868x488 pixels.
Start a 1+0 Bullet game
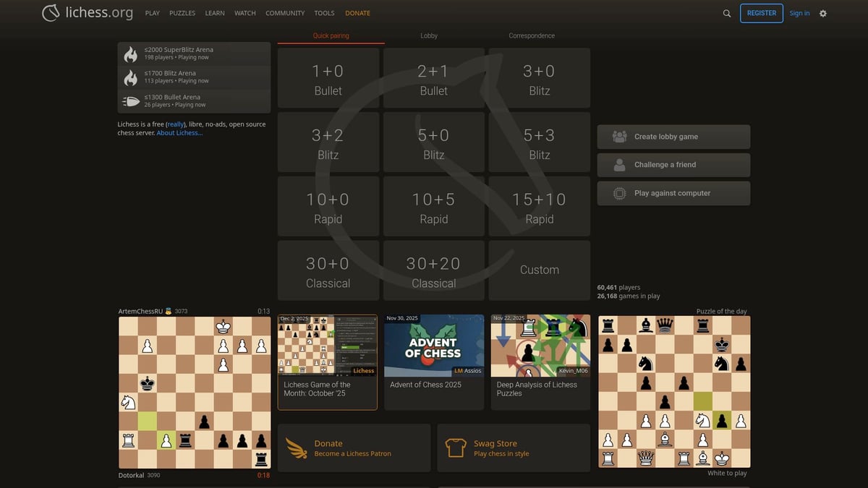pyautogui.click(x=328, y=77)
